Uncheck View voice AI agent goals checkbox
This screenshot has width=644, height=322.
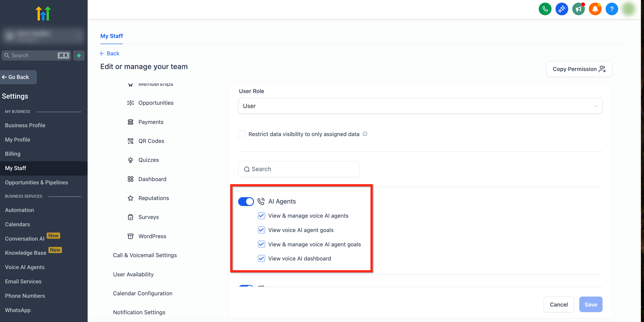tap(261, 230)
